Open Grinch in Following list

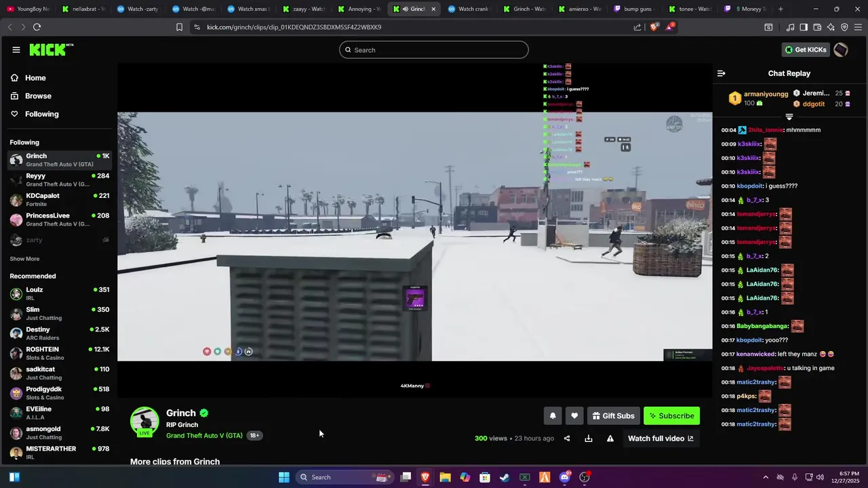pos(59,160)
